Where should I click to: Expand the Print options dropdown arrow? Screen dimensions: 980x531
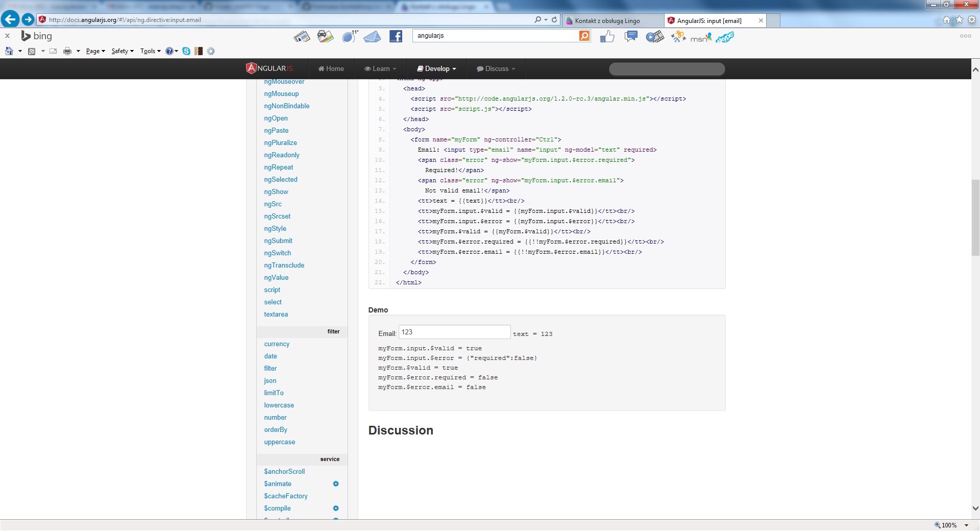coord(78,51)
